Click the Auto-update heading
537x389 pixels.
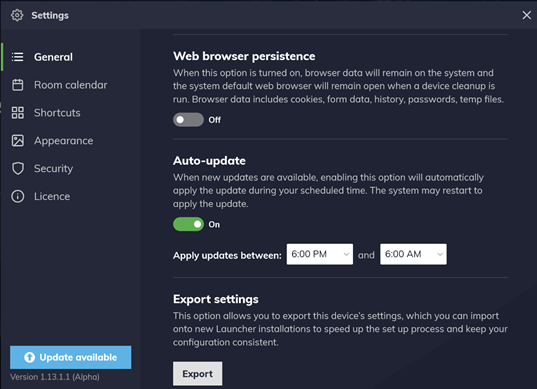209,161
